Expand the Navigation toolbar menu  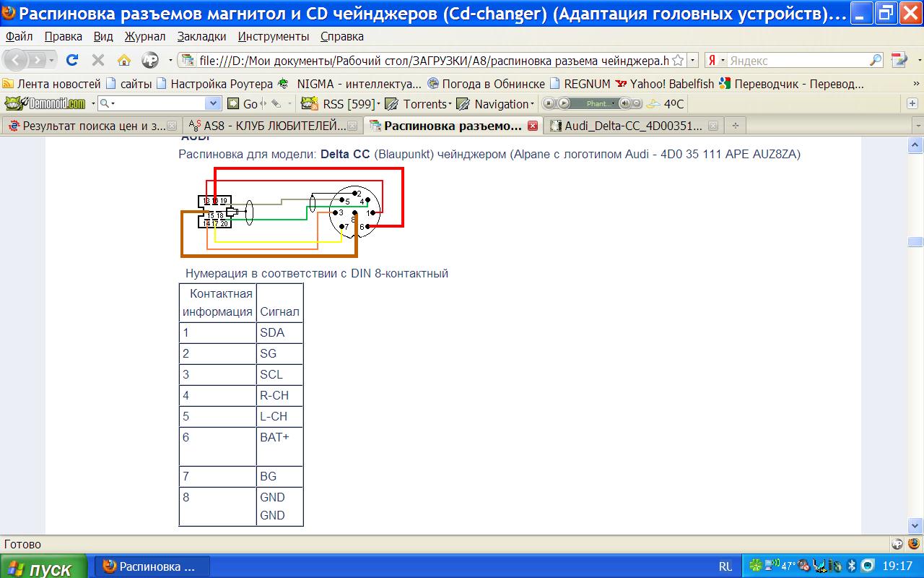(496, 103)
